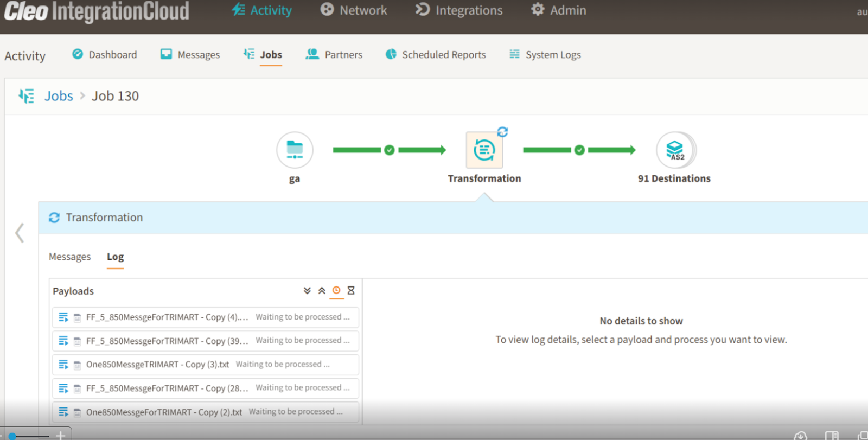
Task: Open the Scheduled Reports tab
Action: (436, 55)
